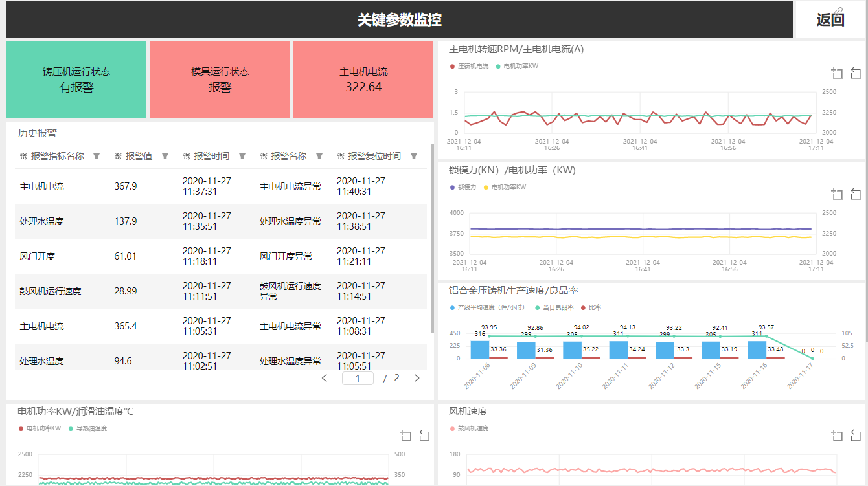
Task: Click the 关键参数监控 page title
Action: [400, 19]
